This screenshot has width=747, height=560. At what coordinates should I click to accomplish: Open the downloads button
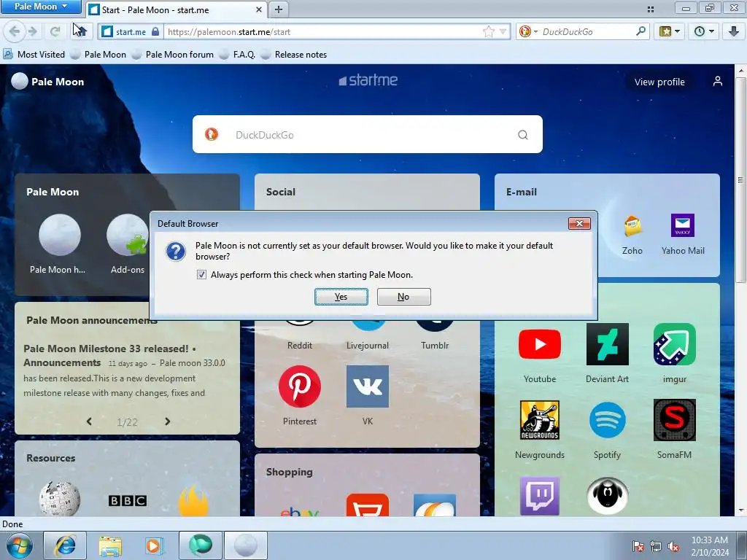pyautogui.click(x=734, y=32)
